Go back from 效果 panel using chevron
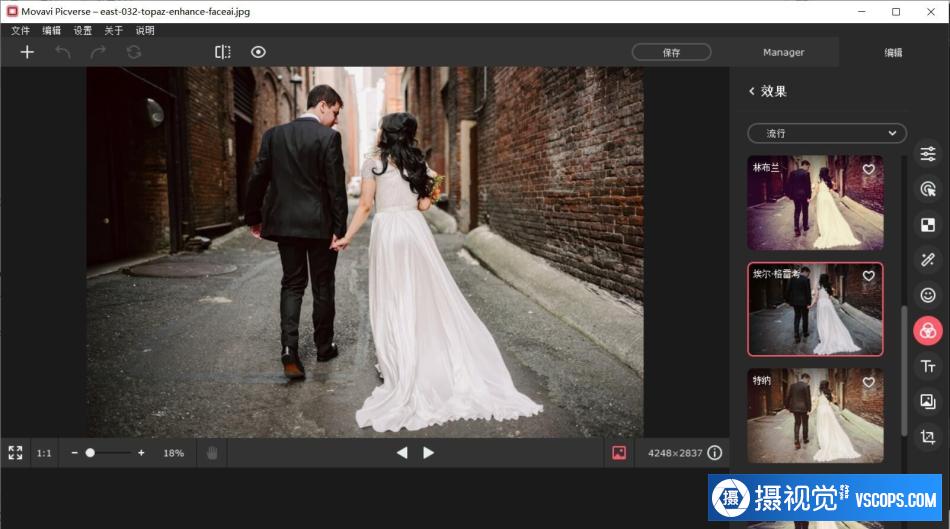The width and height of the screenshot is (950, 529). tap(752, 91)
